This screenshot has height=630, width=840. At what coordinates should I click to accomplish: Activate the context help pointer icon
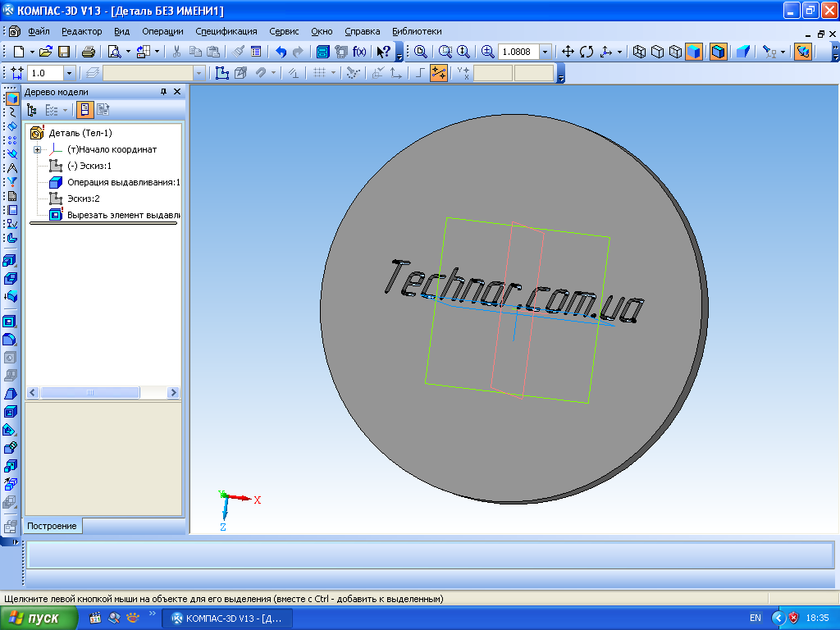(384, 52)
